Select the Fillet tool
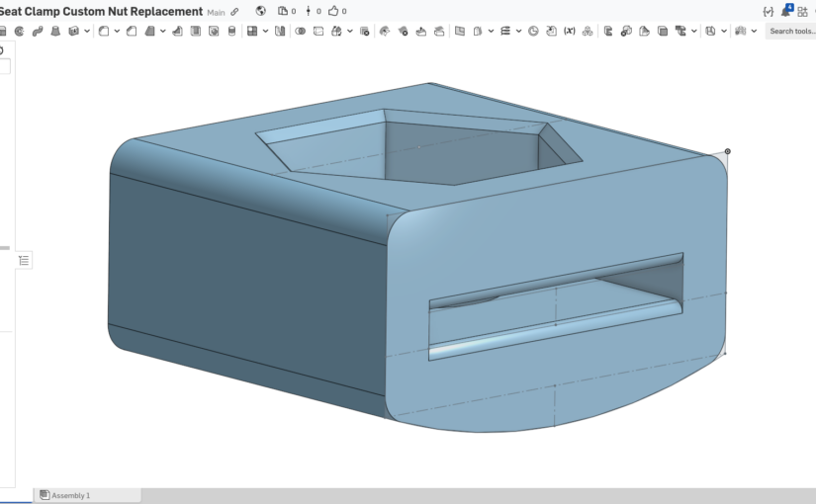Image resolution: width=816 pixels, height=504 pixels. [x=104, y=32]
